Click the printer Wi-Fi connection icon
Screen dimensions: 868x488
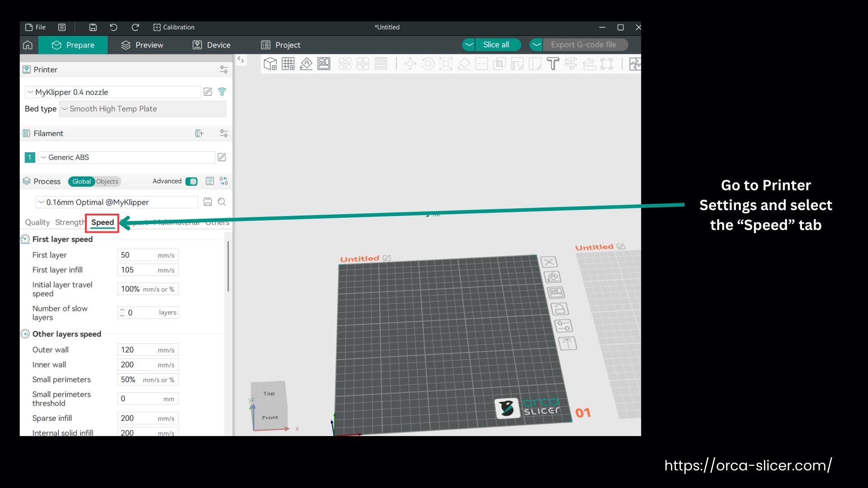[222, 92]
